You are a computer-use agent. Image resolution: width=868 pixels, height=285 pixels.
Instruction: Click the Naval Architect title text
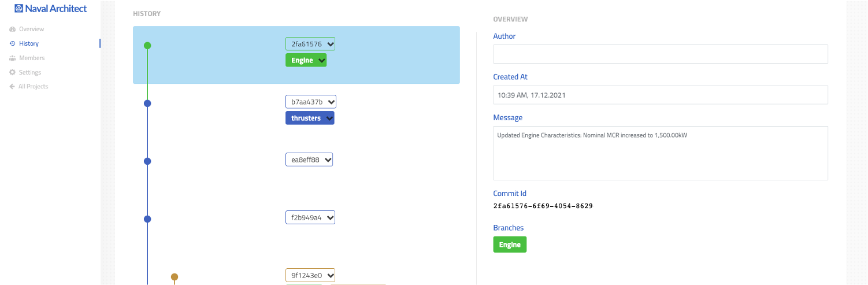point(56,9)
